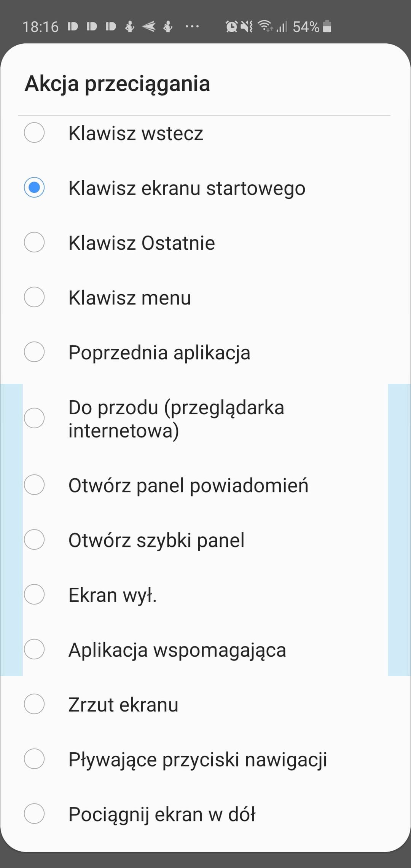411x868 pixels.
Task: Tap the alarm clock status icon
Action: 231,26
